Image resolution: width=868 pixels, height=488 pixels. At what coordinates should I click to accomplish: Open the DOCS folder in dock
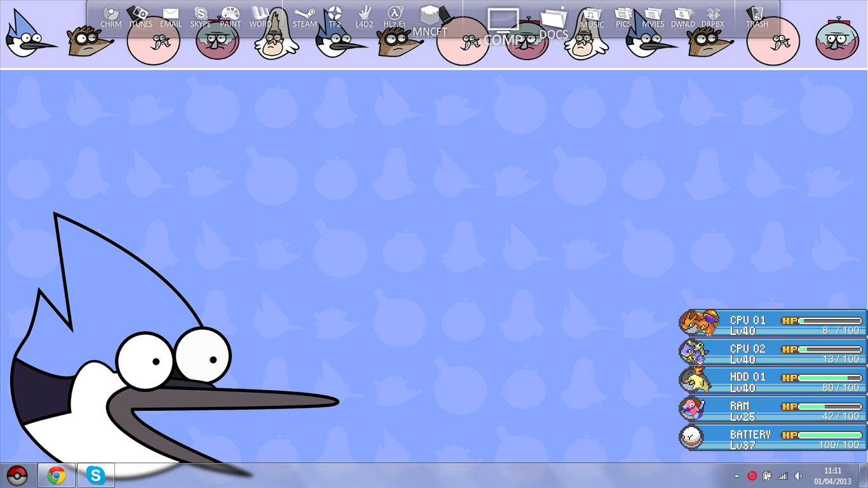click(553, 21)
